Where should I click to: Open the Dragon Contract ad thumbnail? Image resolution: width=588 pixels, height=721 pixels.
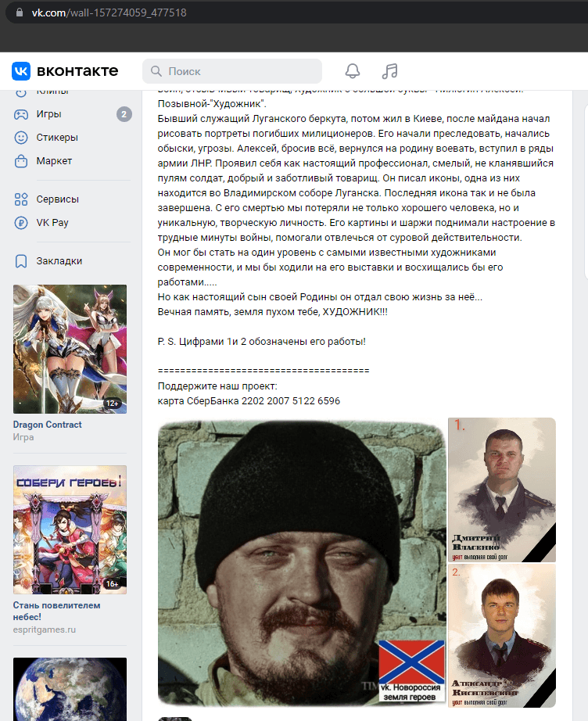(70, 349)
